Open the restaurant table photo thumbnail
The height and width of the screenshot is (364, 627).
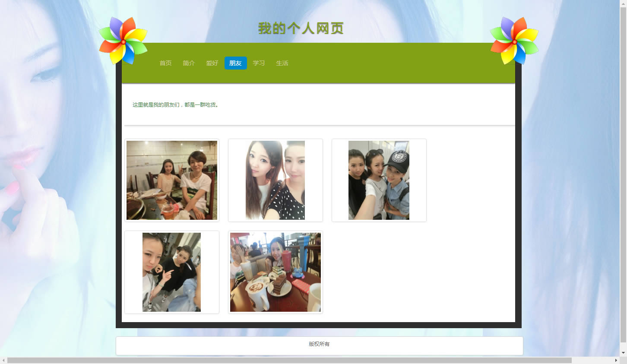172,180
